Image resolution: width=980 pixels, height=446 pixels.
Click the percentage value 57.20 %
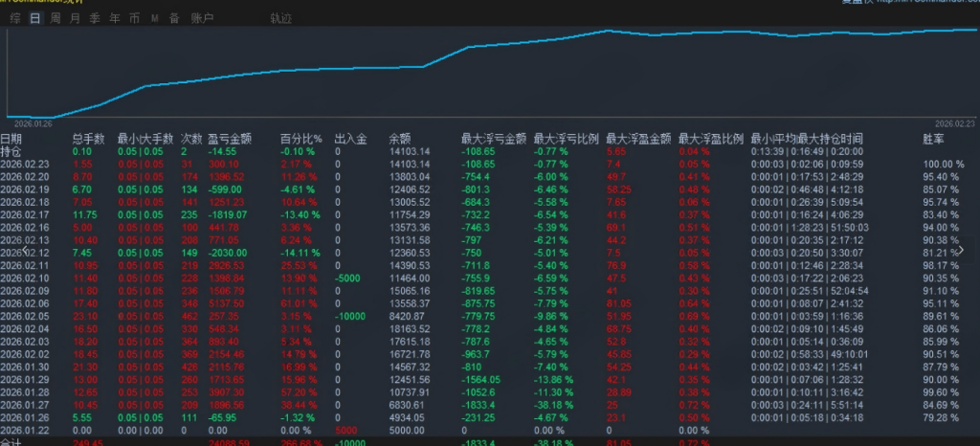[300, 392]
